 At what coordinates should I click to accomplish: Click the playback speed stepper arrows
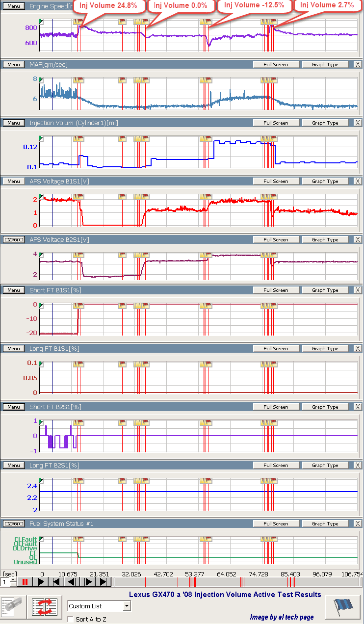(13, 582)
